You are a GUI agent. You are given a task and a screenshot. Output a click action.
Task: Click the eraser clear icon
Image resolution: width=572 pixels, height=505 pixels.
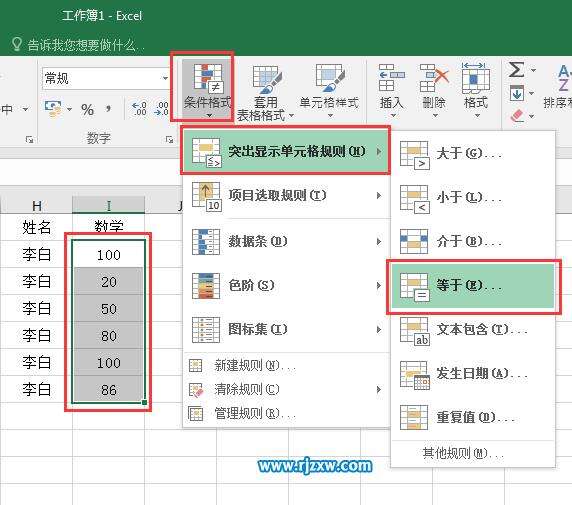tap(517, 116)
